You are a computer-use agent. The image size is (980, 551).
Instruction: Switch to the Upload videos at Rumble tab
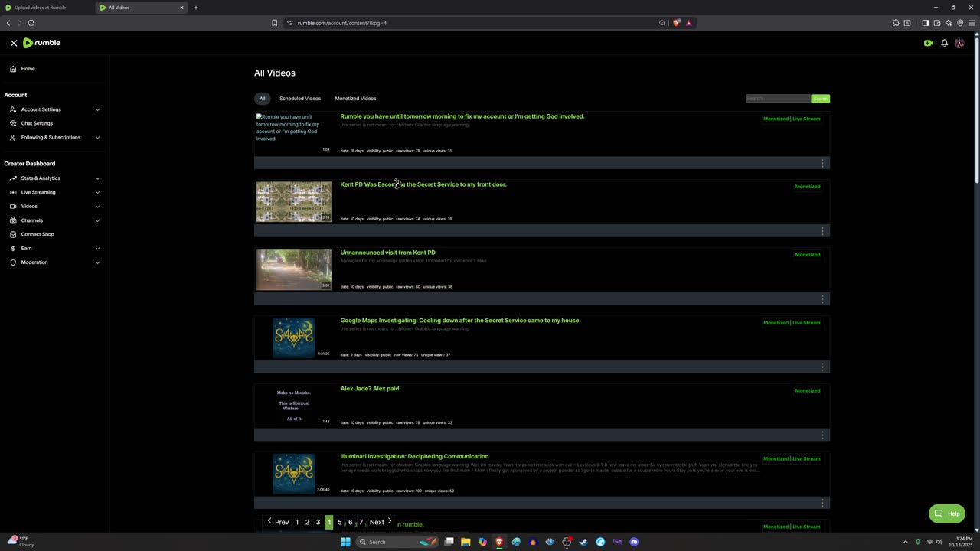46,8
